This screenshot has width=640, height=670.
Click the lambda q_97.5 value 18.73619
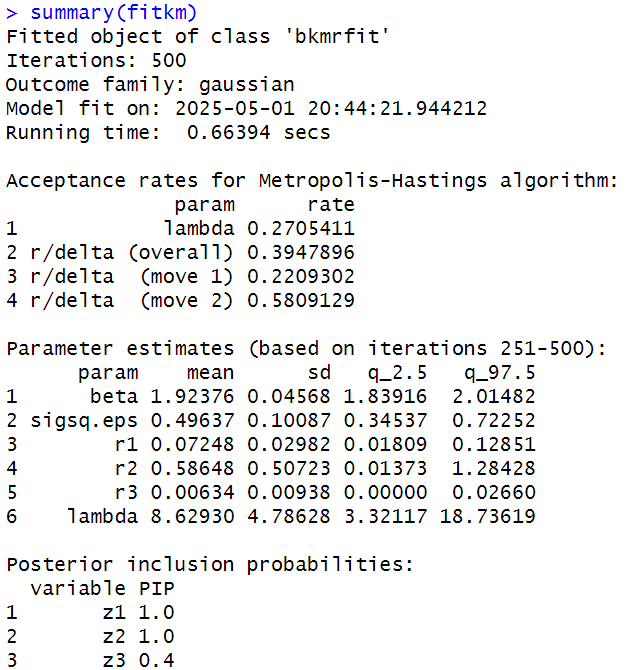tap(487, 516)
